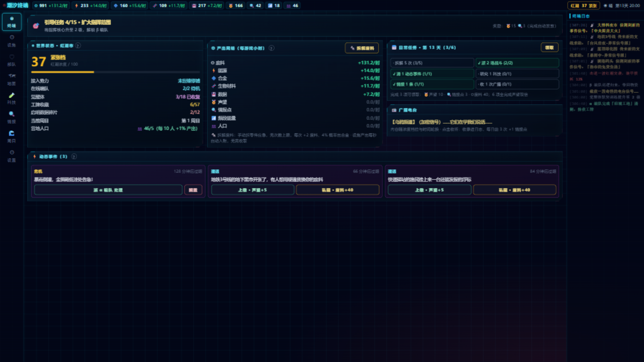Click 声望+5 button on the 84-minute event card
Image resolution: width=644 pixels, height=362 pixels.
tap(429, 190)
